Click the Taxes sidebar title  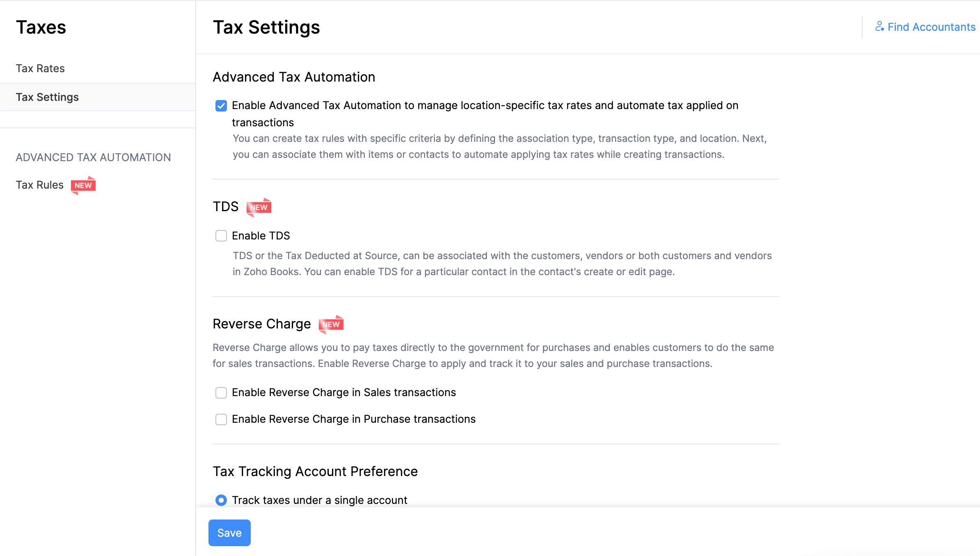tap(41, 27)
